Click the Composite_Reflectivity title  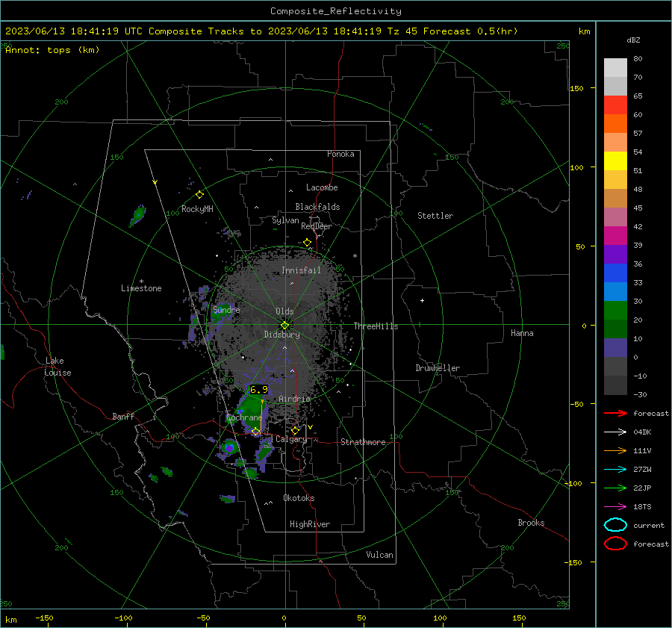pyautogui.click(x=335, y=11)
